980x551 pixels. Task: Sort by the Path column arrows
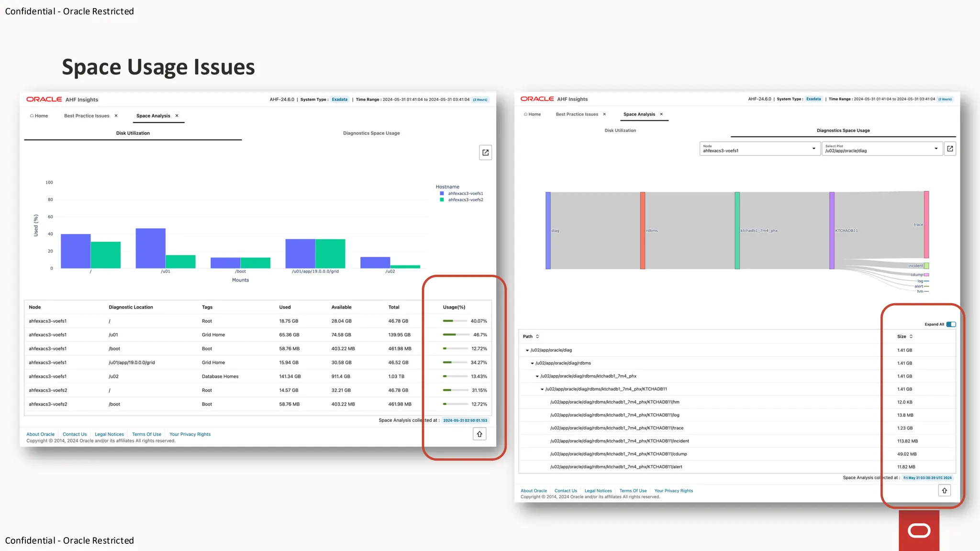point(537,337)
